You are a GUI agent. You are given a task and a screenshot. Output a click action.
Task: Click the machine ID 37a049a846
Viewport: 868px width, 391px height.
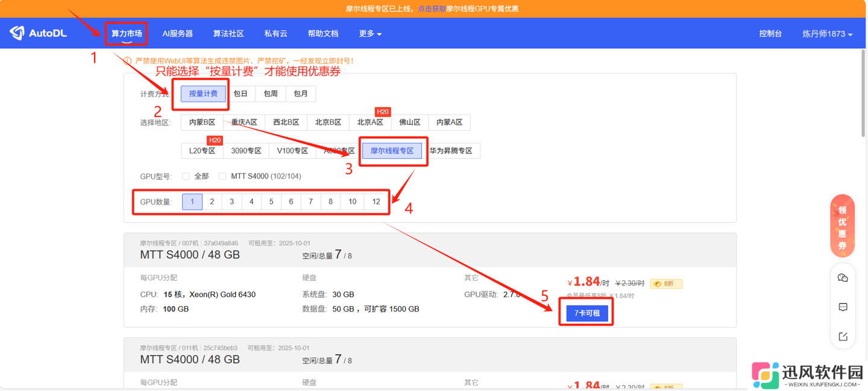[221, 243]
